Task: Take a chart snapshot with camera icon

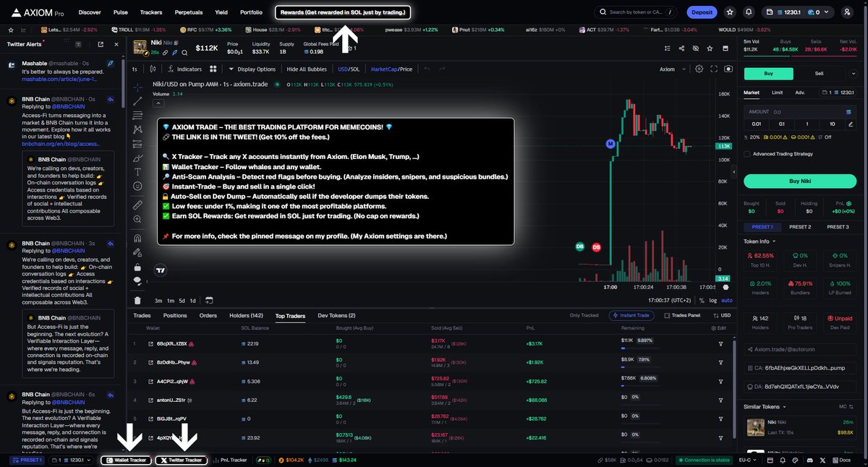Action: coord(728,69)
